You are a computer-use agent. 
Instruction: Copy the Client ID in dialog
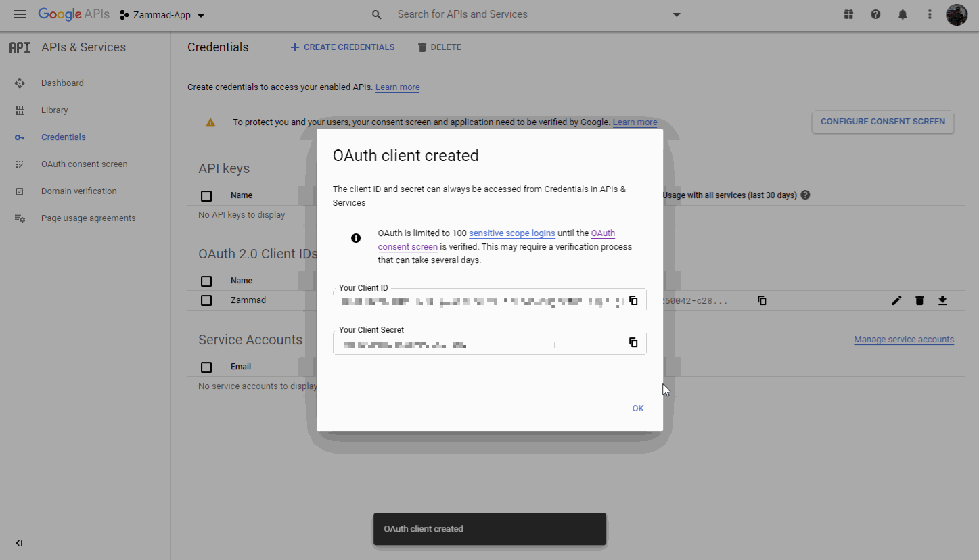tap(633, 300)
